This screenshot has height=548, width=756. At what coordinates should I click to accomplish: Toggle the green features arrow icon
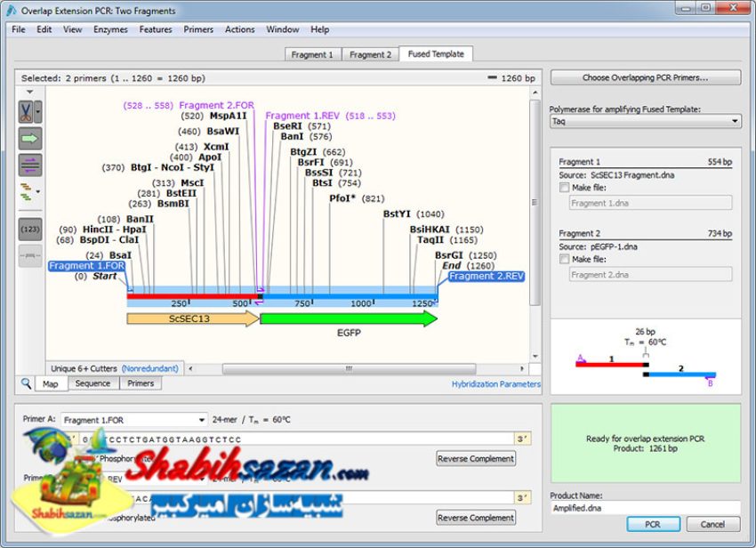pyautogui.click(x=30, y=139)
